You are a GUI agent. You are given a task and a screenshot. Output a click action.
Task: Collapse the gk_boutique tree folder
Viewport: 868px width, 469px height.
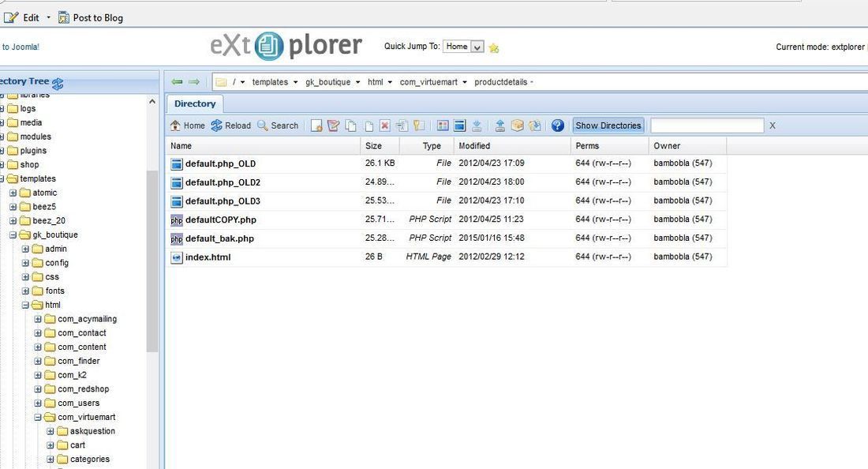tap(12, 234)
